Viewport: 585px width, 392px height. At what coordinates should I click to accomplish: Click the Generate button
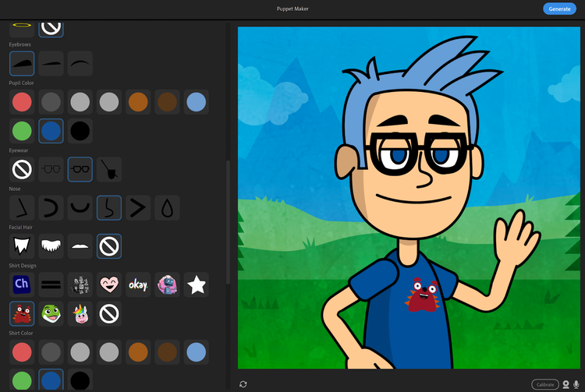559,9
